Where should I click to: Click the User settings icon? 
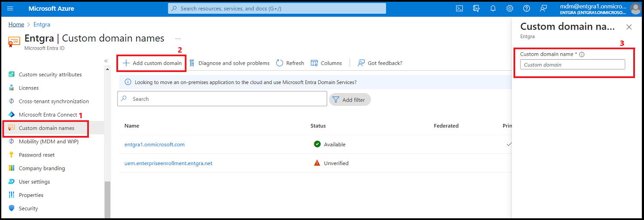[12, 182]
